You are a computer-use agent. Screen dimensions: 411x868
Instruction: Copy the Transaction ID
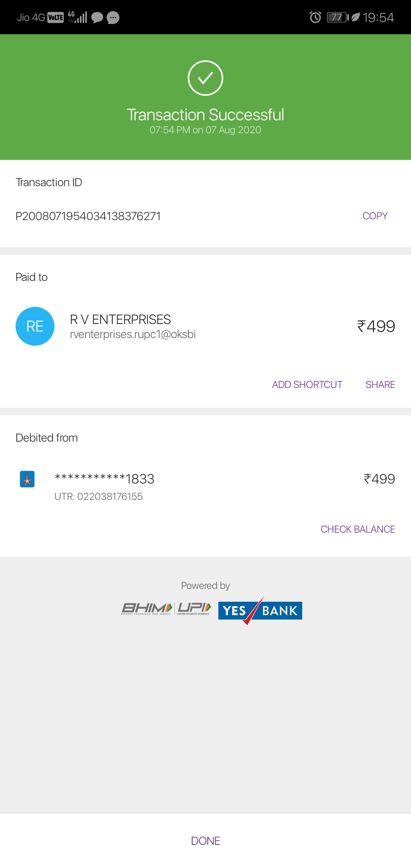coord(375,216)
